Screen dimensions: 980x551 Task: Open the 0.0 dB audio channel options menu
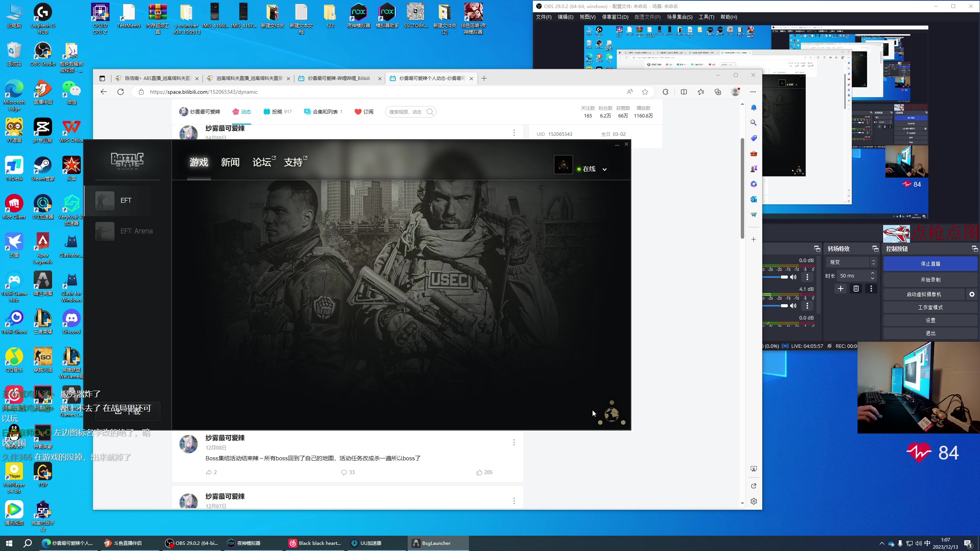[x=807, y=277]
